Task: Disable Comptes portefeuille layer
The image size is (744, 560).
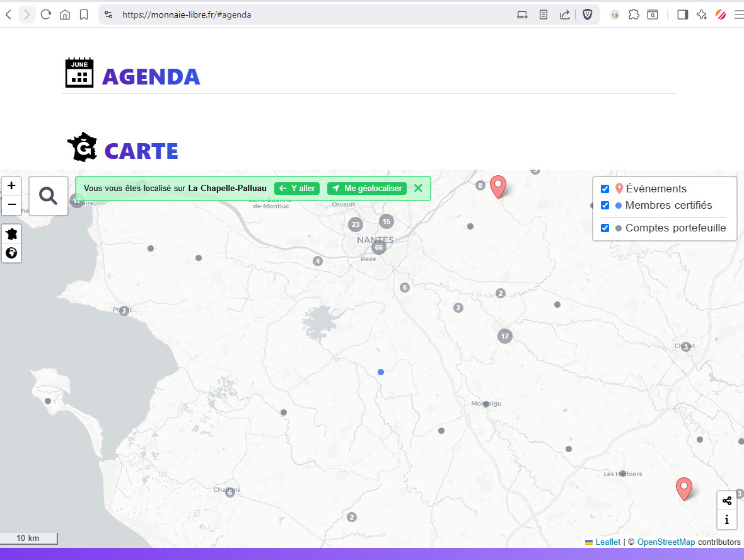Action: point(605,228)
